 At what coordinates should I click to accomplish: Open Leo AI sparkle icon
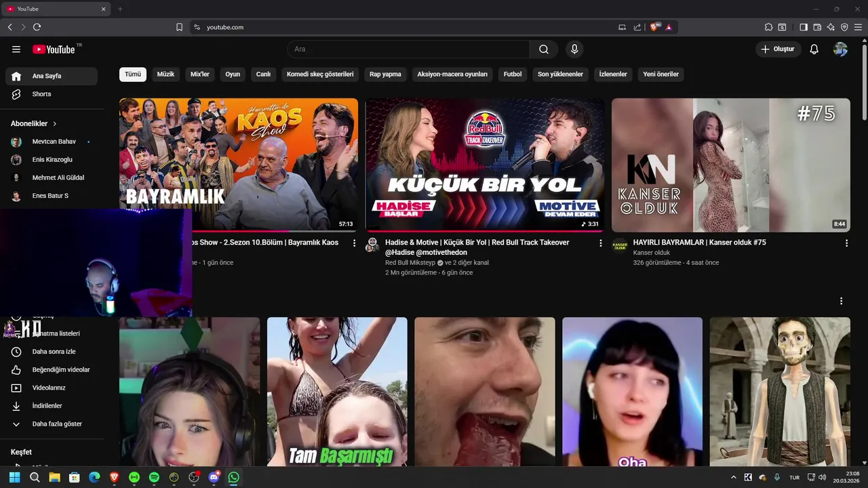831,27
